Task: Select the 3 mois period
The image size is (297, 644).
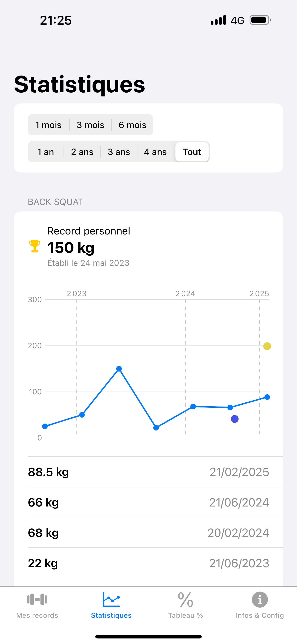Action: click(x=90, y=125)
